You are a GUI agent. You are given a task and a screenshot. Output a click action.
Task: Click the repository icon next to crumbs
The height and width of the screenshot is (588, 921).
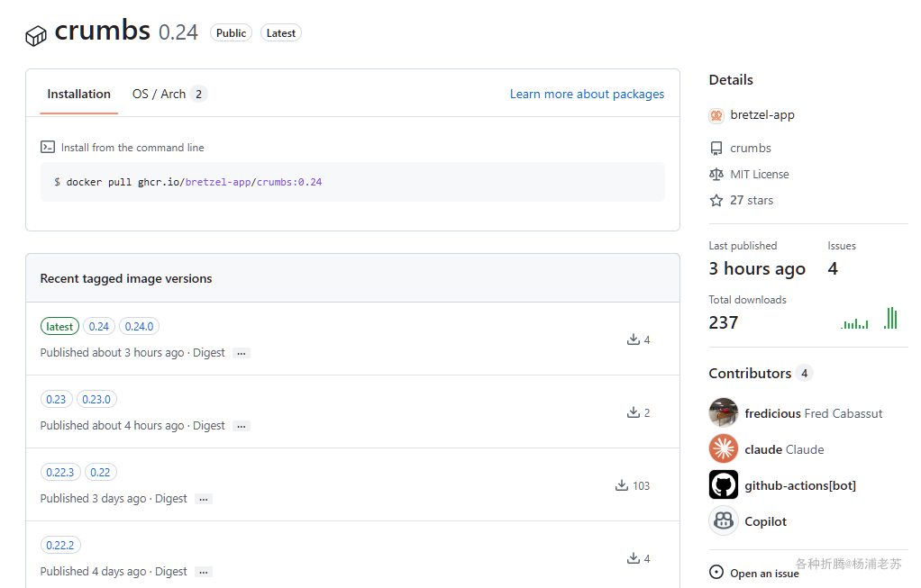point(716,148)
